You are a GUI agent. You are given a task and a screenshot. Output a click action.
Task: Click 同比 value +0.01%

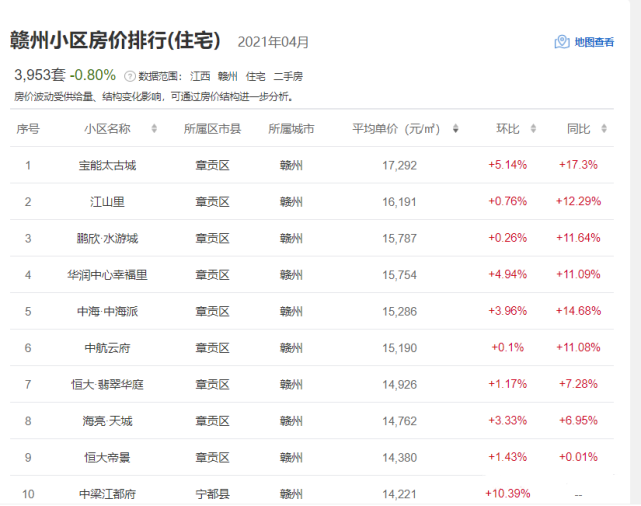pos(578,457)
